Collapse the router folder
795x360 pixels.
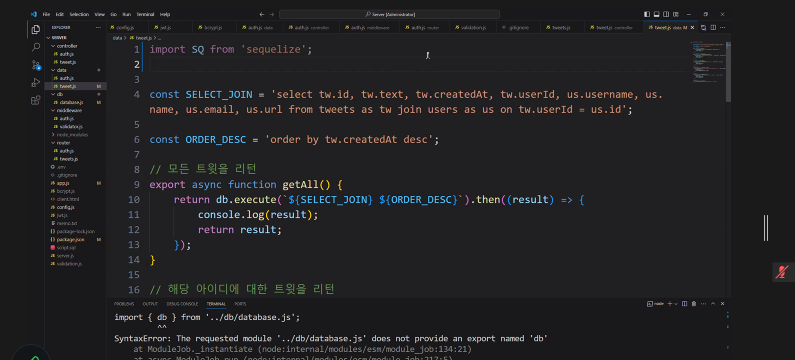click(76, 142)
